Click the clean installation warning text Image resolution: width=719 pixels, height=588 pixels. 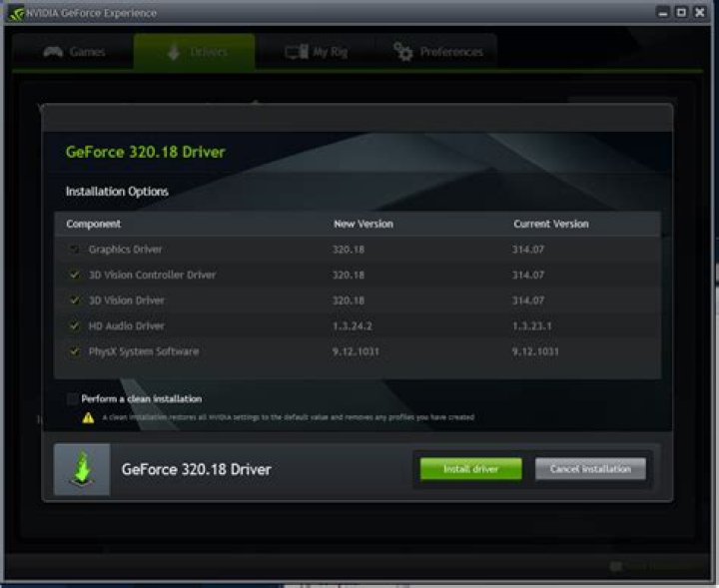coord(288,417)
